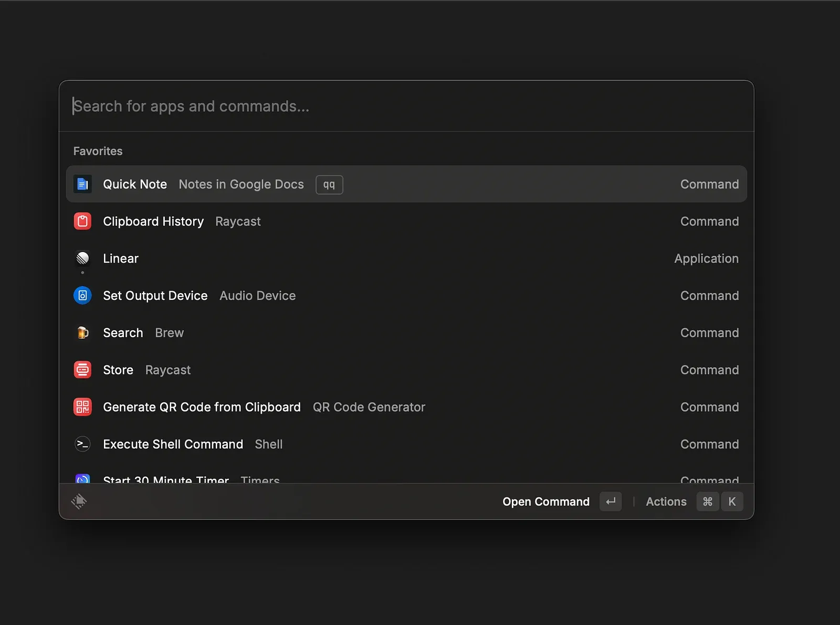This screenshot has width=840, height=625.
Task: Click 'Brew' subtitle next to Search
Action: [x=170, y=333]
